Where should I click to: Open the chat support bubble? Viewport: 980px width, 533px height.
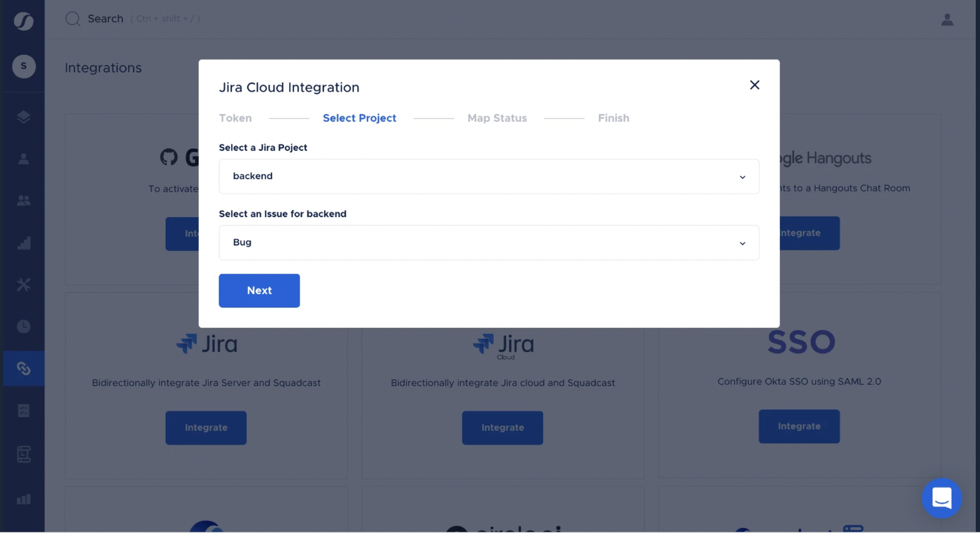(942, 498)
